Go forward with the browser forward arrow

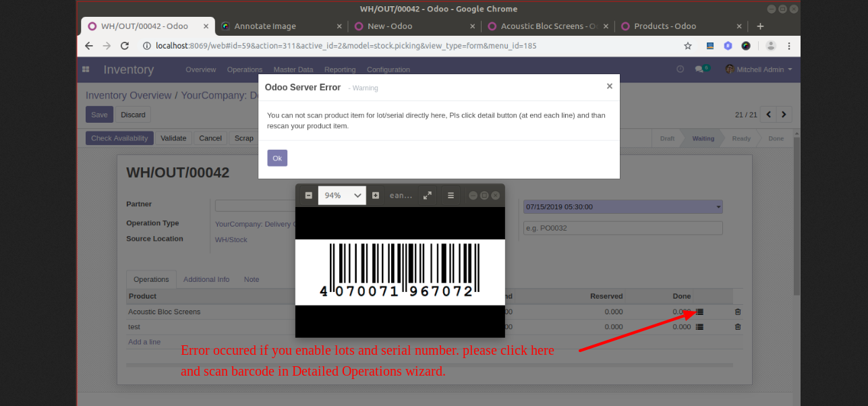click(107, 46)
